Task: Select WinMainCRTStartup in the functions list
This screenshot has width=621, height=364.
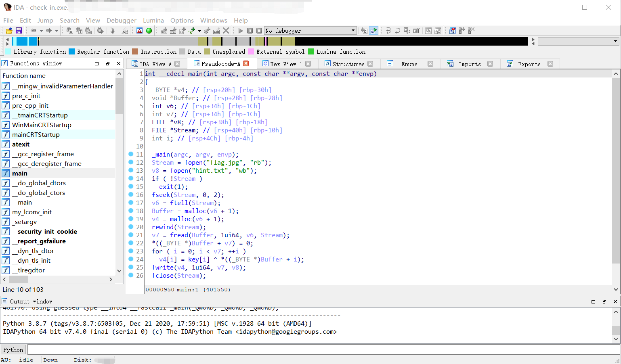Action: click(x=58, y=125)
